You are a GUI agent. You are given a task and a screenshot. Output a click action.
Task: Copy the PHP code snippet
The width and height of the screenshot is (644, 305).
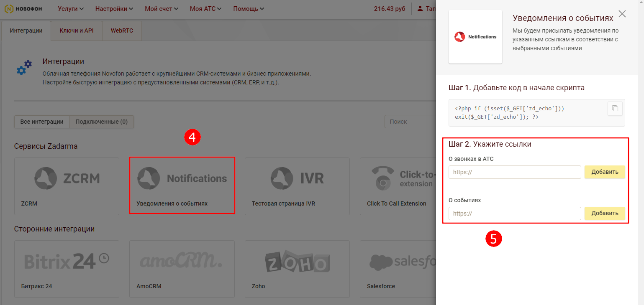615,109
